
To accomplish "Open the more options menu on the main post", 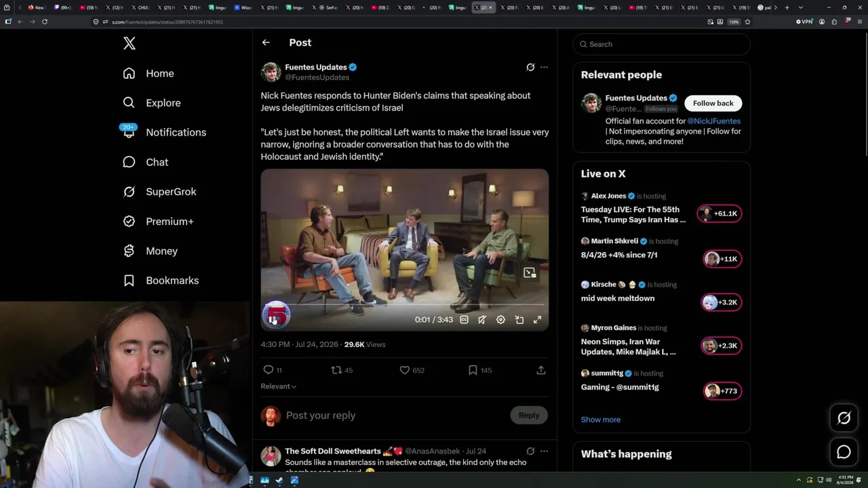I will (x=544, y=67).
